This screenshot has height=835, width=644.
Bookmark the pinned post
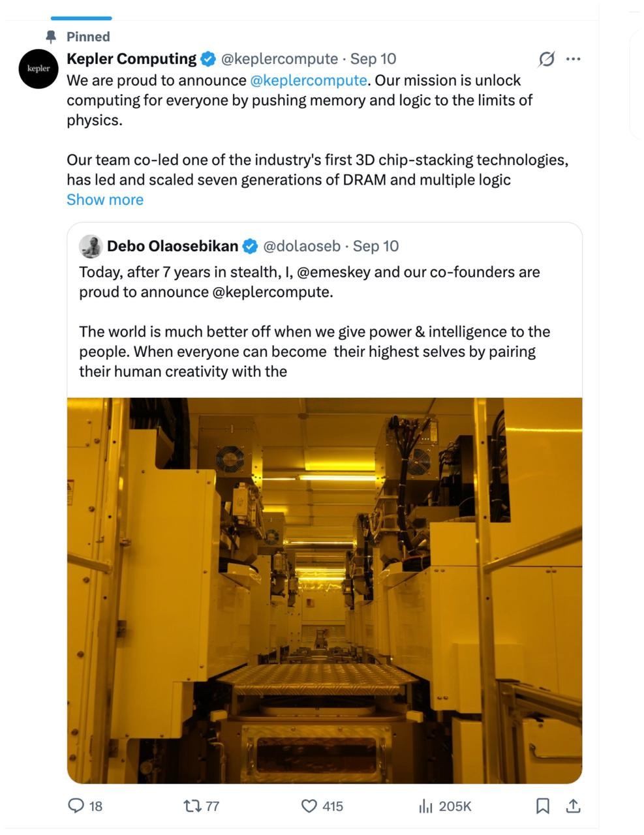(542, 806)
